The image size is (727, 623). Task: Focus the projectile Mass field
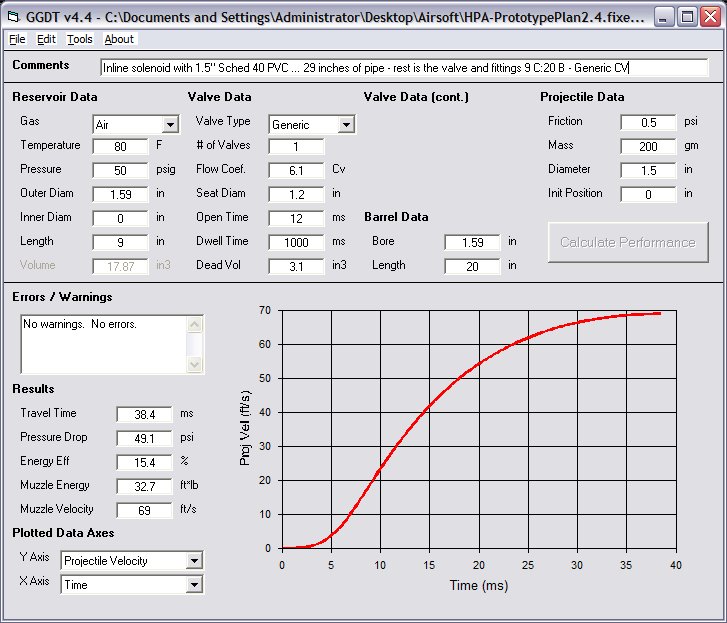[x=648, y=146]
